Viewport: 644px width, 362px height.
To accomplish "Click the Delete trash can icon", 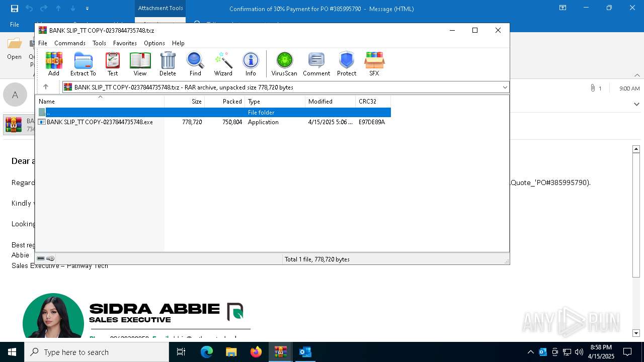I will [x=168, y=64].
